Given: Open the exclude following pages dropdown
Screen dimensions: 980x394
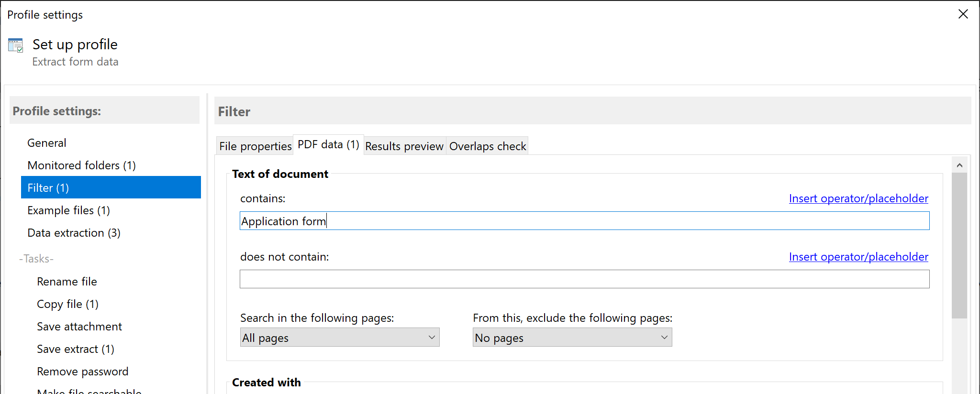Looking at the screenshot, I should pos(572,338).
